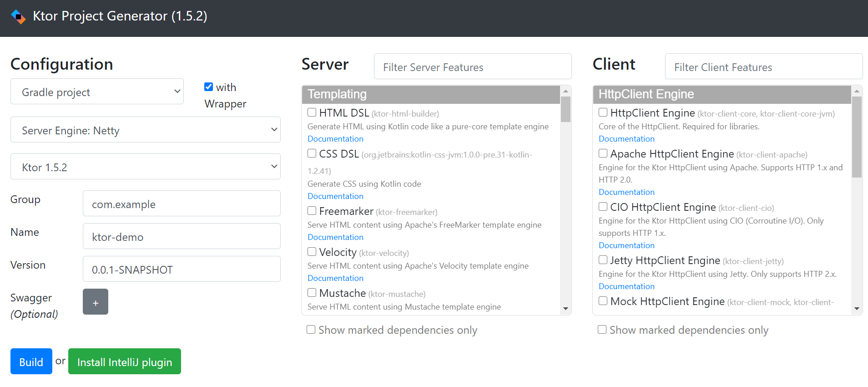Select CIO HttpClient Engine checkbox
Image resolution: width=868 pixels, height=387 pixels.
603,207
